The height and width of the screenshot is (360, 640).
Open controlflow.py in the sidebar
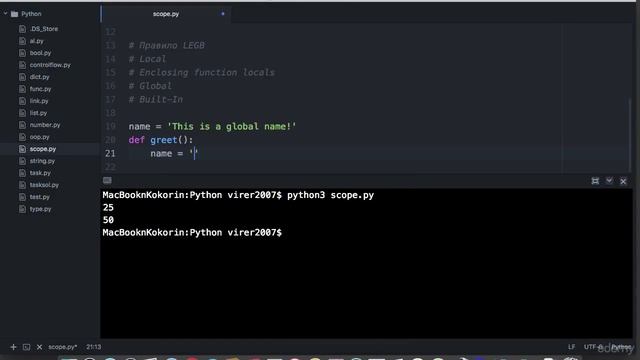[50, 65]
